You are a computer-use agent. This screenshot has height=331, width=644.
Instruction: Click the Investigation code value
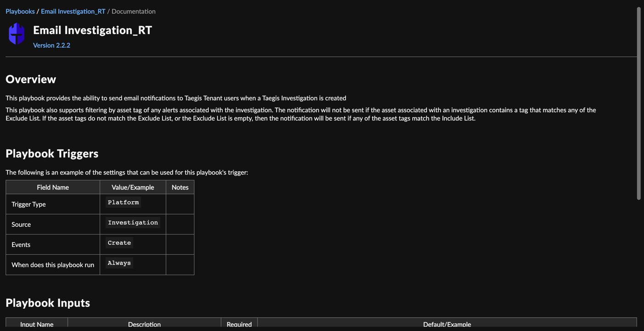tap(133, 223)
